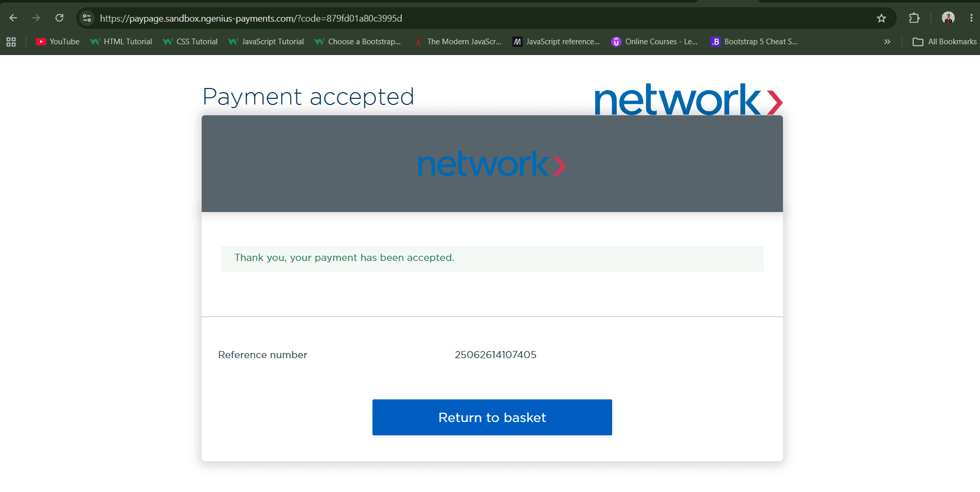The image size is (980, 492).
Task: Click the network logo in the gray banner
Action: (x=492, y=164)
